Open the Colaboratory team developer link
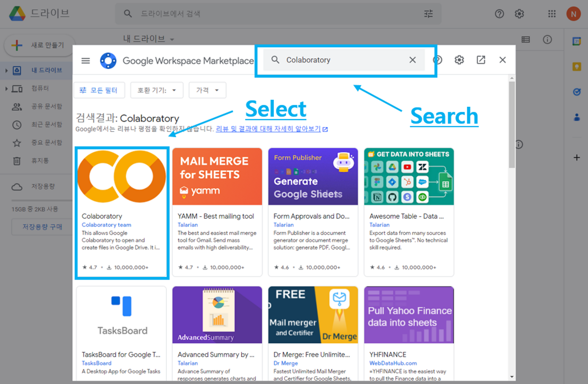The image size is (588, 384). (x=107, y=225)
